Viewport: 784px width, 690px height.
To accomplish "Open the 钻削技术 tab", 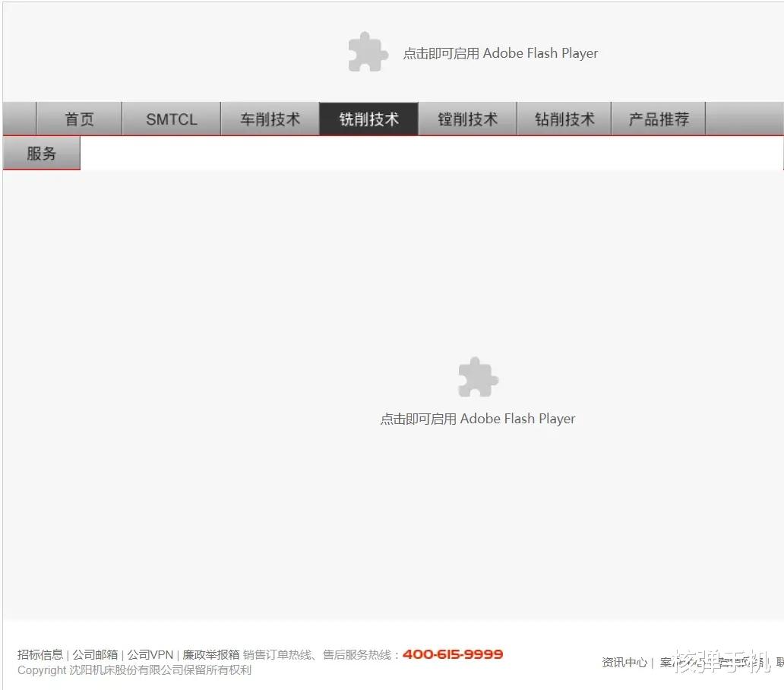I will pos(564,119).
